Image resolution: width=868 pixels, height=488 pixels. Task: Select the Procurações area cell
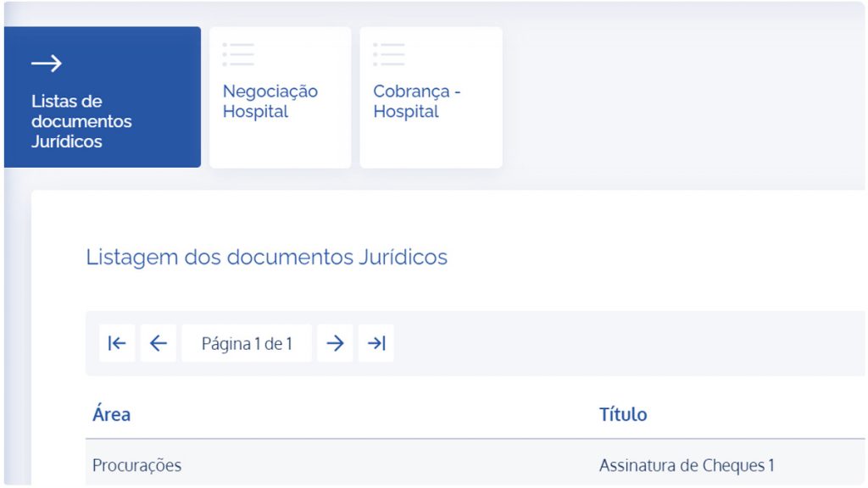point(136,465)
